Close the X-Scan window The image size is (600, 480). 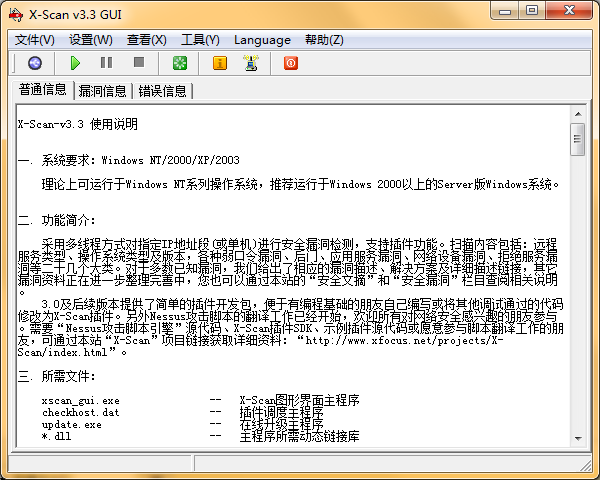pyautogui.click(x=569, y=11)
